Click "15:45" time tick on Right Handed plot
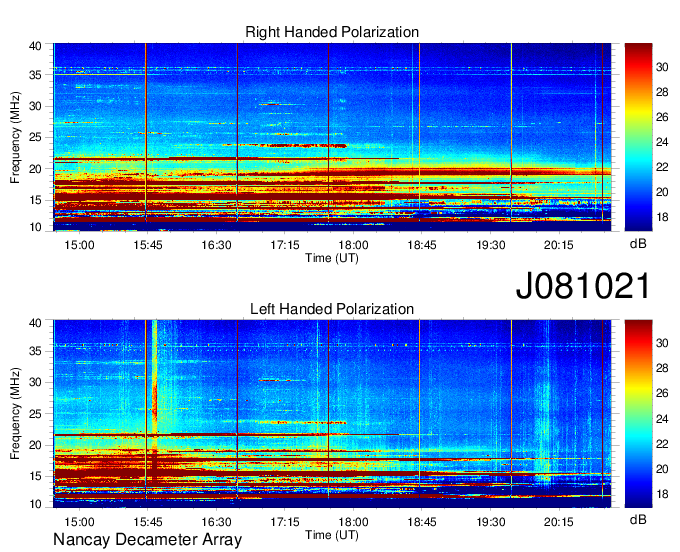This screenshot has height=552, width=680. [147, 245]
